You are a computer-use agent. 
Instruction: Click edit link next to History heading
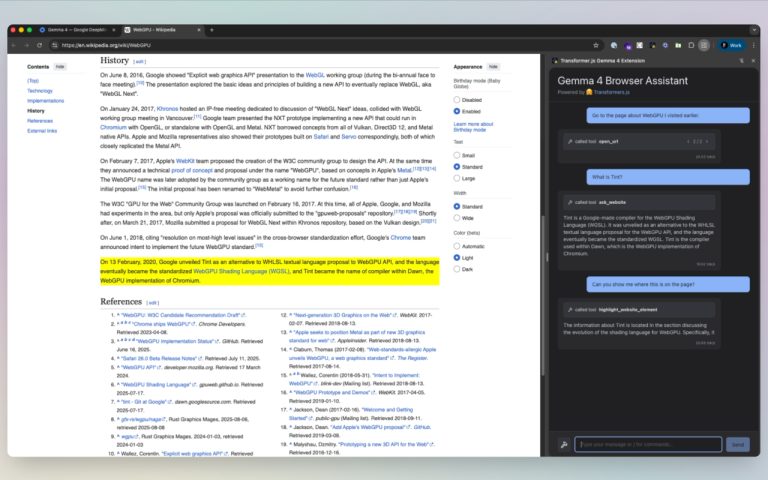pos(140,62)
